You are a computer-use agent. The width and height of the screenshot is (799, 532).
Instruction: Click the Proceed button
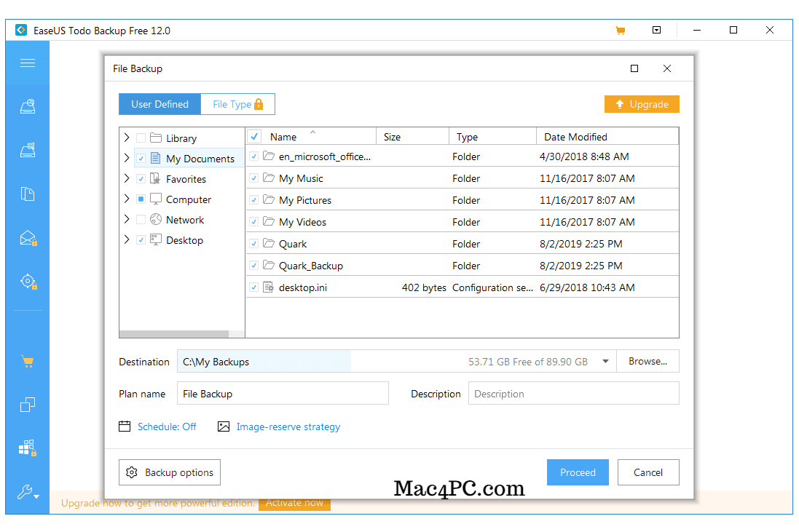point(578,472)
